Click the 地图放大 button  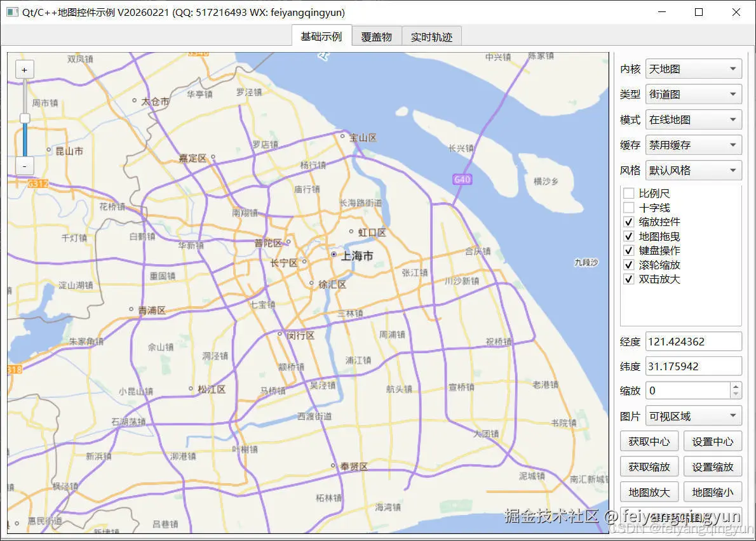(649, 492)
